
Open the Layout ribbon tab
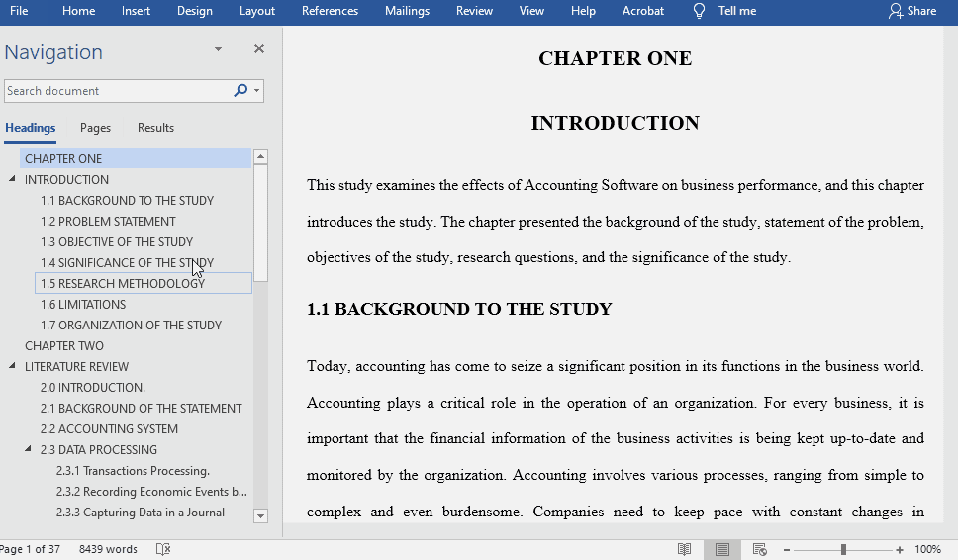[257, 11]
